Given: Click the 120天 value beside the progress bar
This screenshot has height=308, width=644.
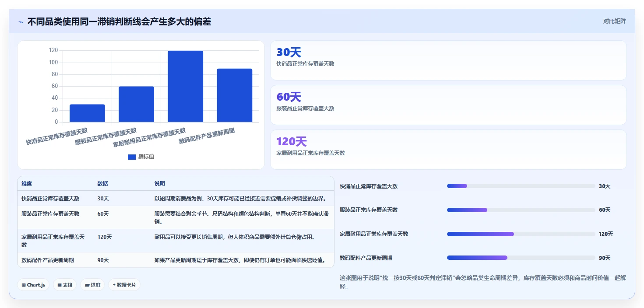Looking at the screenshot, I should (x=606, y=234).
